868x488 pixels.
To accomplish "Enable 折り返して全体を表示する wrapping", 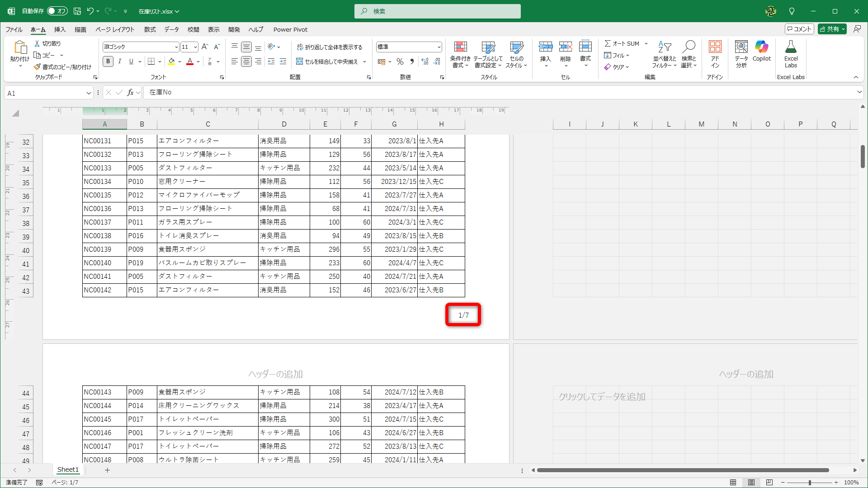I will (330, 47).
